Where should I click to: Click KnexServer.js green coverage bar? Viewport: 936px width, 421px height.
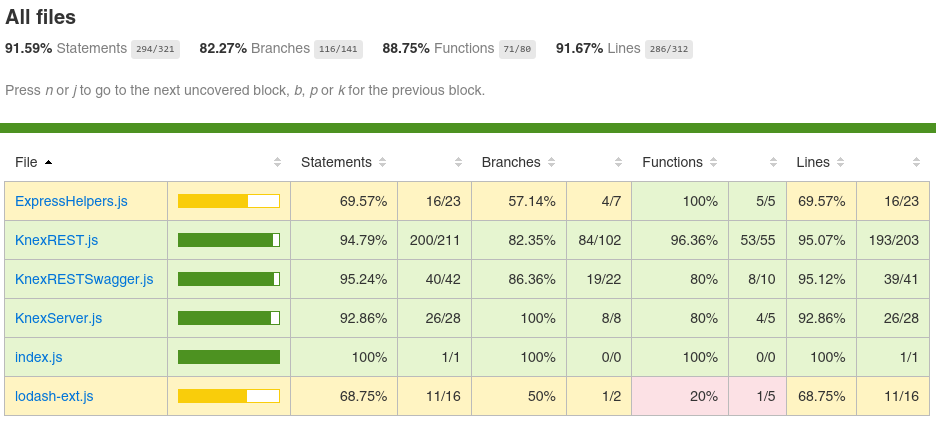[229, 318]
